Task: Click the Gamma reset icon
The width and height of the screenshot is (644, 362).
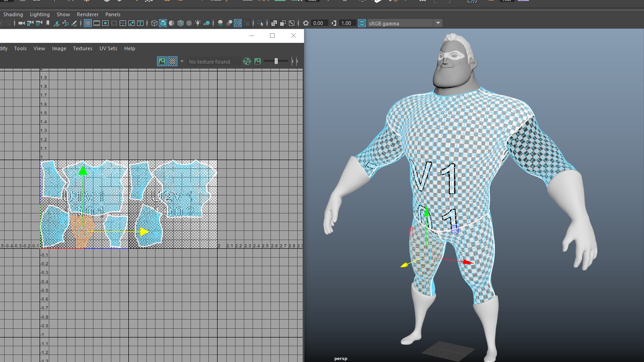Action: point(334,23)
